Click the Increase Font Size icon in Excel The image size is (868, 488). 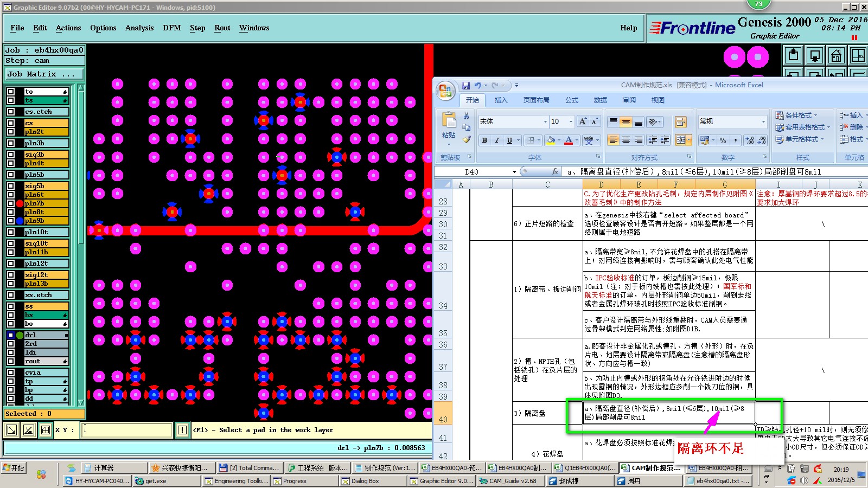click(582, 121)
